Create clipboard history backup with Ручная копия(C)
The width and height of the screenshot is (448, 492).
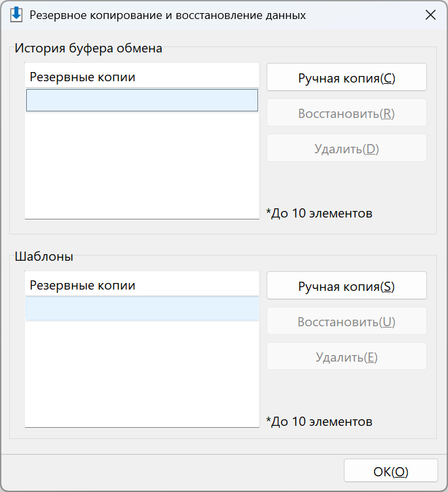(x=346, y=77)
